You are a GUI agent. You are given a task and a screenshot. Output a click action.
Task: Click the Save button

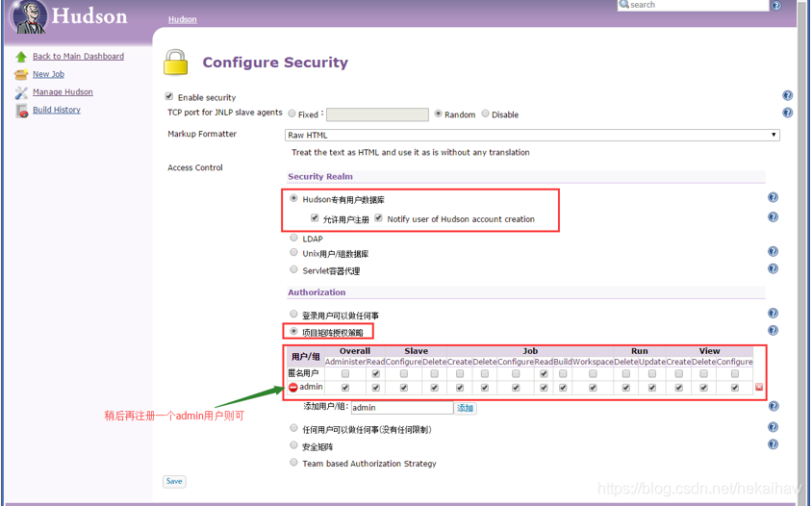(x=174, y=481)
